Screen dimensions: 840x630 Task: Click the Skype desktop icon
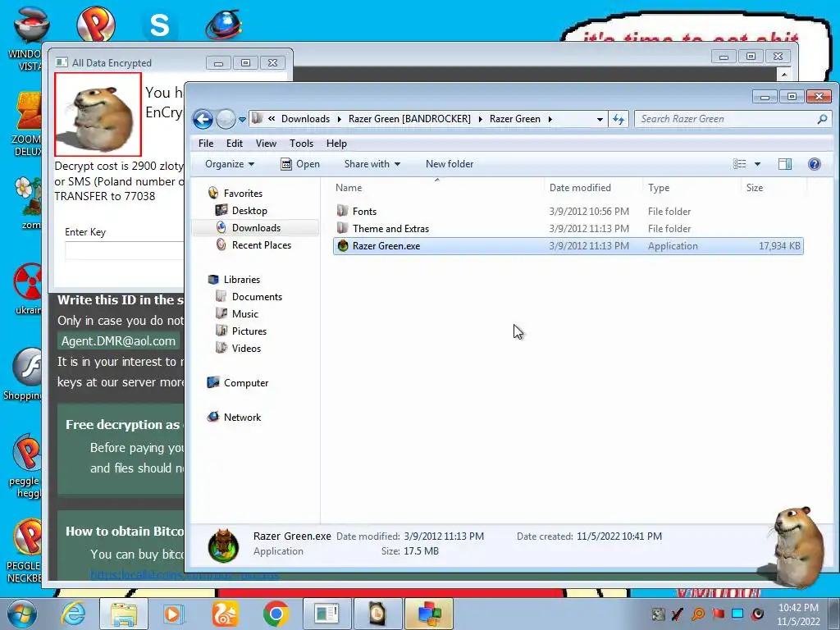pos(160,25)
